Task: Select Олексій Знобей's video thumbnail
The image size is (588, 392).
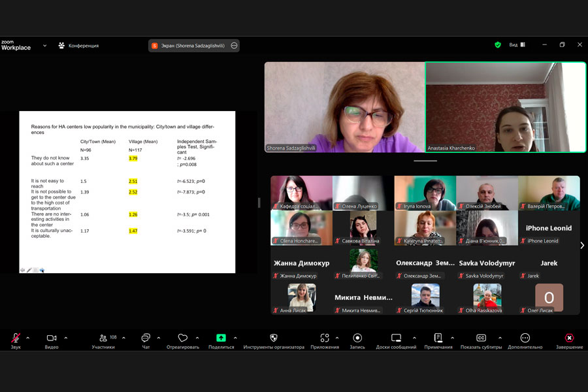Action: 487,193
